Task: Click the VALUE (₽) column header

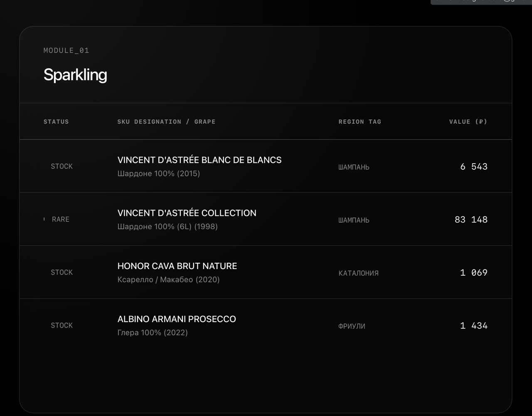Action: point(468,122)
